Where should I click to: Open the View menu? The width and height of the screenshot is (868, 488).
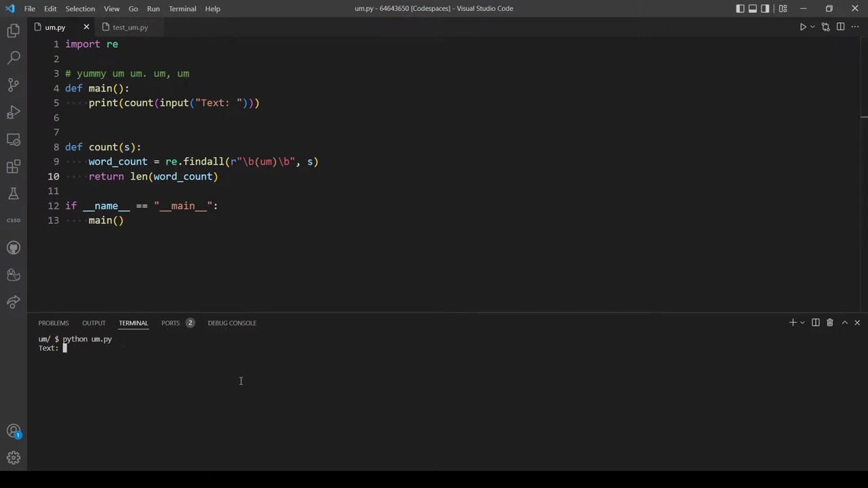pyautogui.click(x=112, y=9)
